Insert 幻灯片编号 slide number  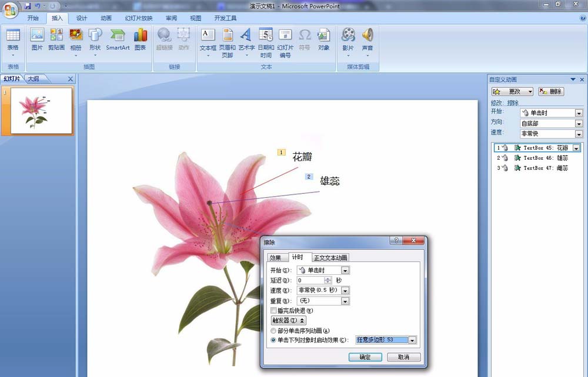pyautogui.click(x=285, y=42)
